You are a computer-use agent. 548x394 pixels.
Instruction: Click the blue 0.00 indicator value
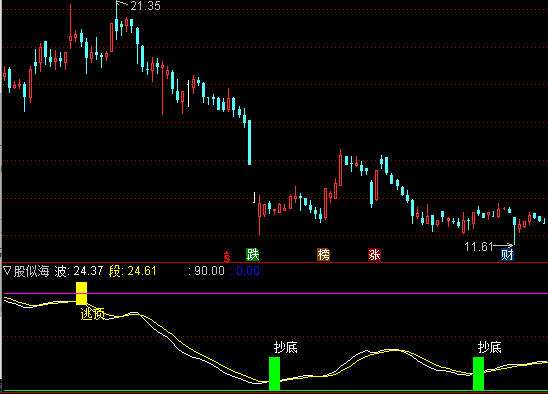248,271
